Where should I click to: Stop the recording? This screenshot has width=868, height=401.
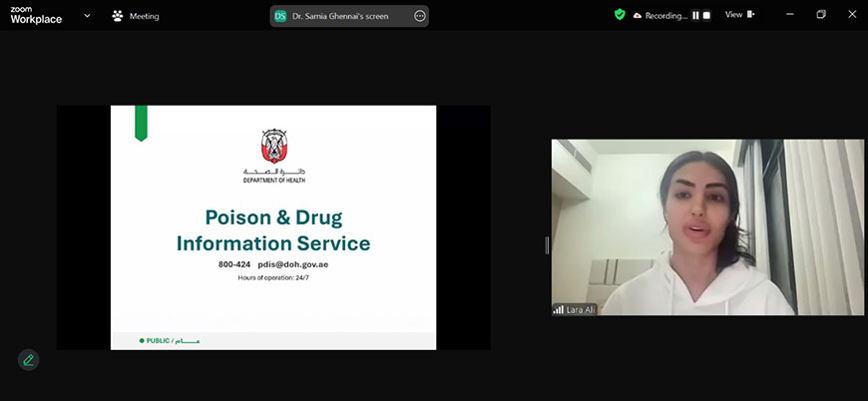[706, 16]
